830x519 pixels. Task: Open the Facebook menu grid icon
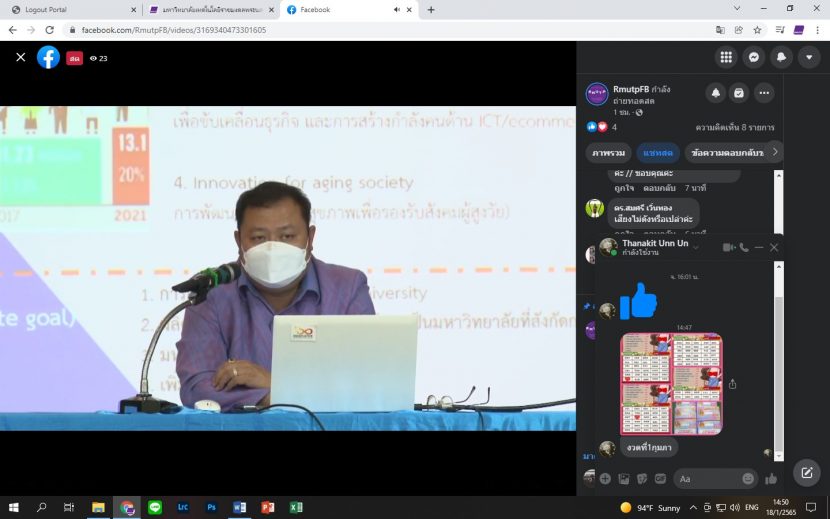726,57
